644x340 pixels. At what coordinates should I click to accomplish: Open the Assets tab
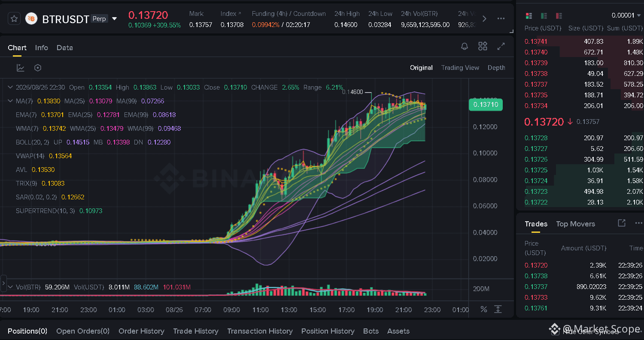click(x=398, y=331)
